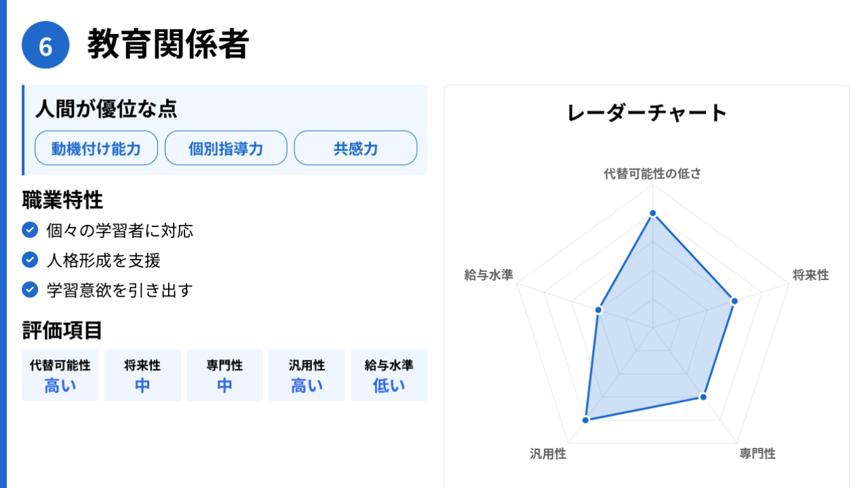The image size is (868, 488).
Task: Click the 代替可能性 高い evaluation card
Action: (x=60, y=375)
